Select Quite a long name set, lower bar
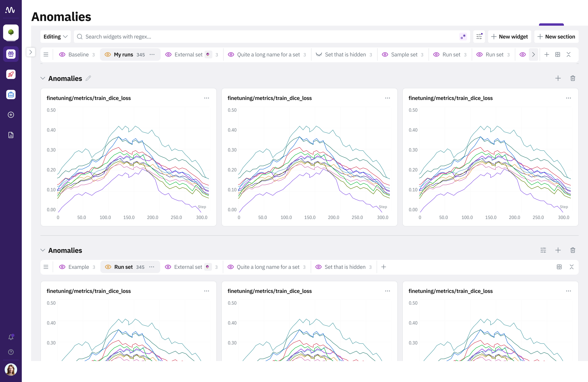Viewport: 588px width, 382px height. pos(267,267)
